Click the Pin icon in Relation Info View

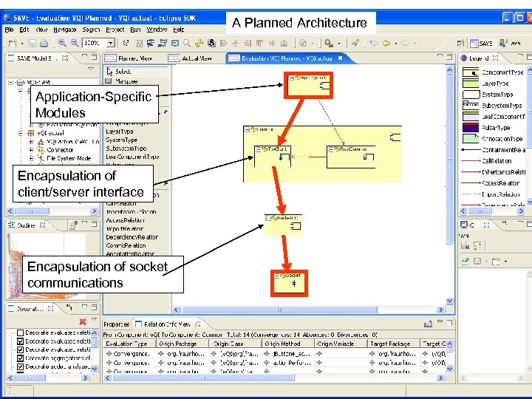click(428, 324)
